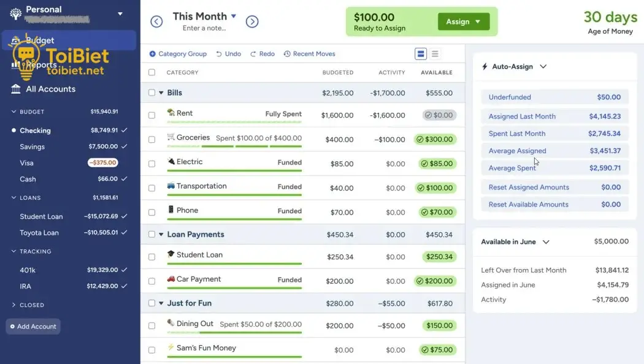Check the Phone category checkbox
Viewport: 644px width, 364px height.
click(152, 212)
